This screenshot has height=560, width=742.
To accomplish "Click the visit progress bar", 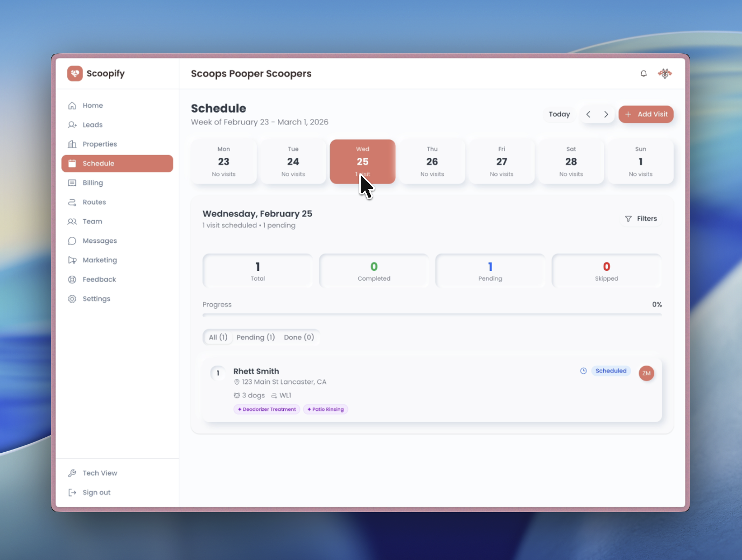I will (432, 314).
